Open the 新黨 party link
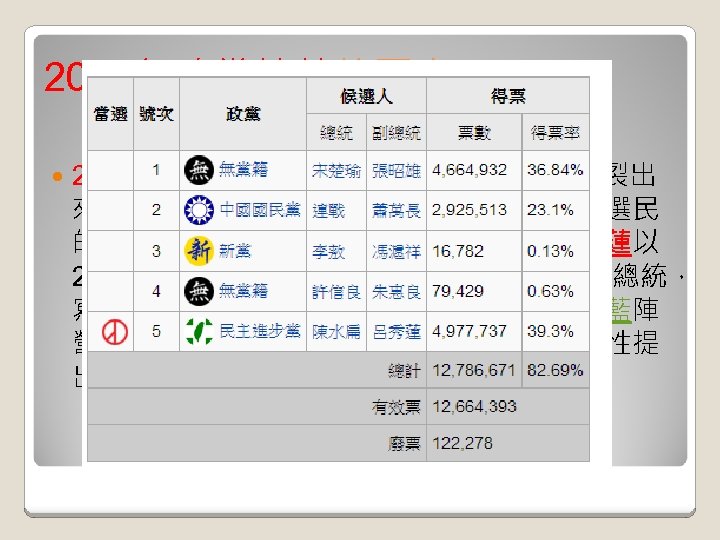Viewport: 720px width, 540px height. tap(235, 251)
